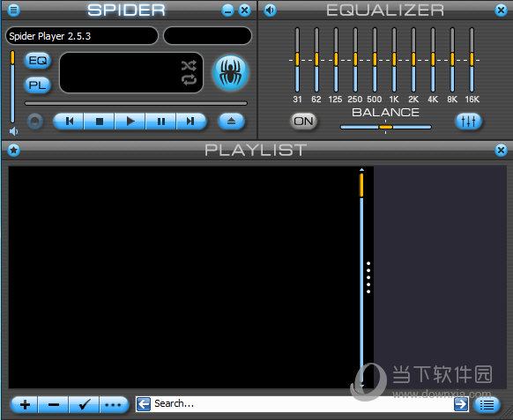Click the search previous left arrow
This screenshot has height=420, width=513.
tap(144, 404)
